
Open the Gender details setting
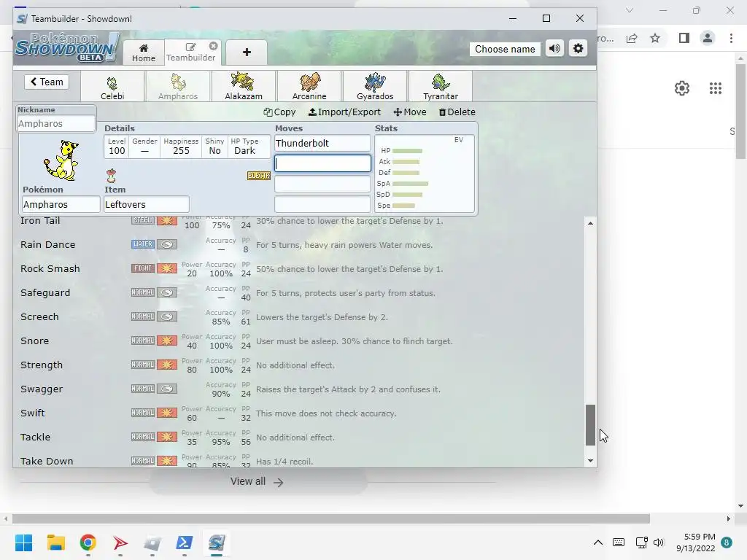(145, 147)
